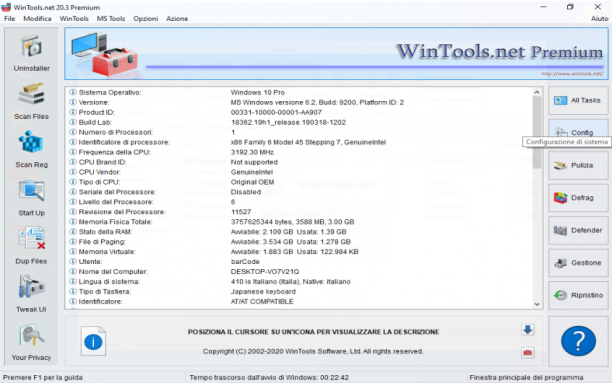The image size is (612, 383).
Task: Open the WinTools menu
Action: click(74, 18)
